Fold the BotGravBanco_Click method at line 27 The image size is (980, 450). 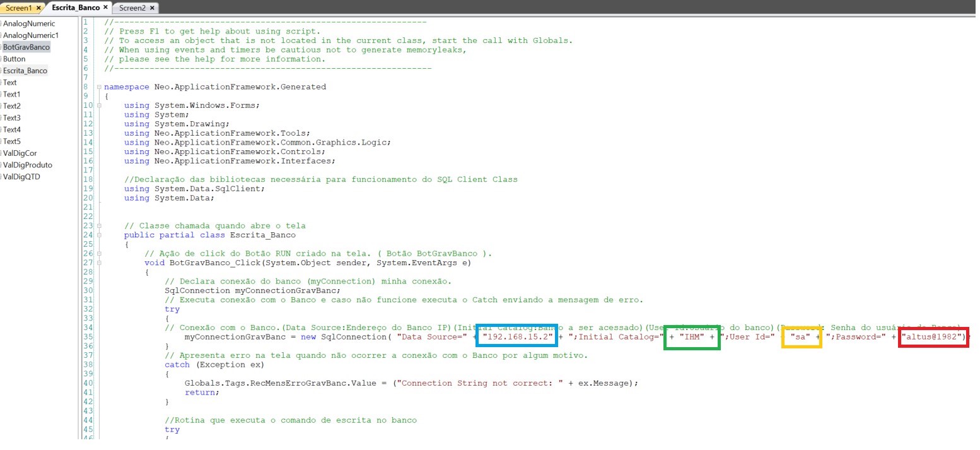98,263
